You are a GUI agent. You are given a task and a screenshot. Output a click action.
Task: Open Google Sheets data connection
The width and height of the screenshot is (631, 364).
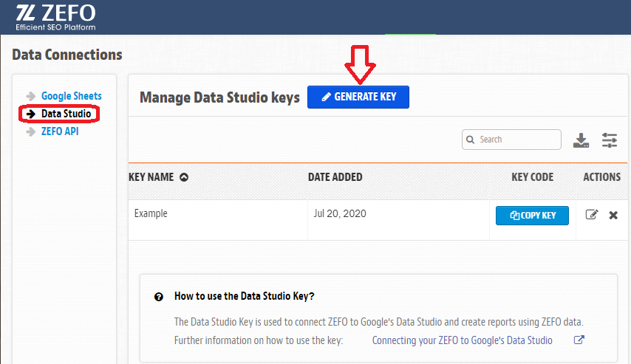71,96
